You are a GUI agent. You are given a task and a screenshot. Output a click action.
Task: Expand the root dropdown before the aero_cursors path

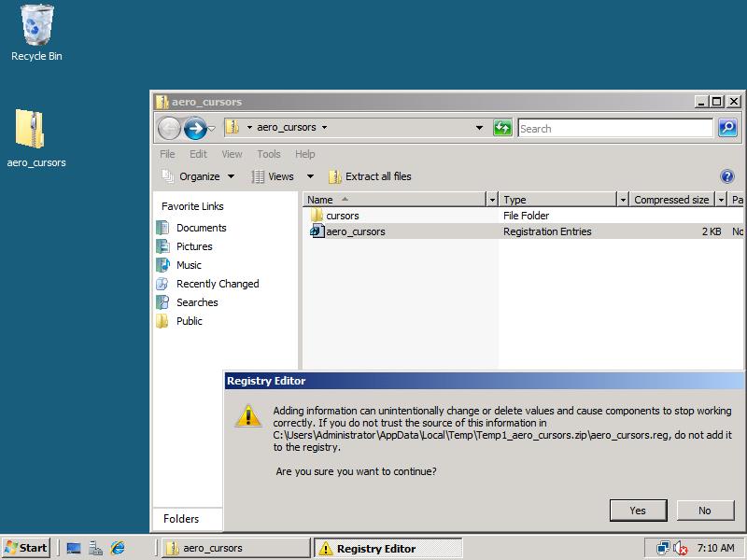249,127
